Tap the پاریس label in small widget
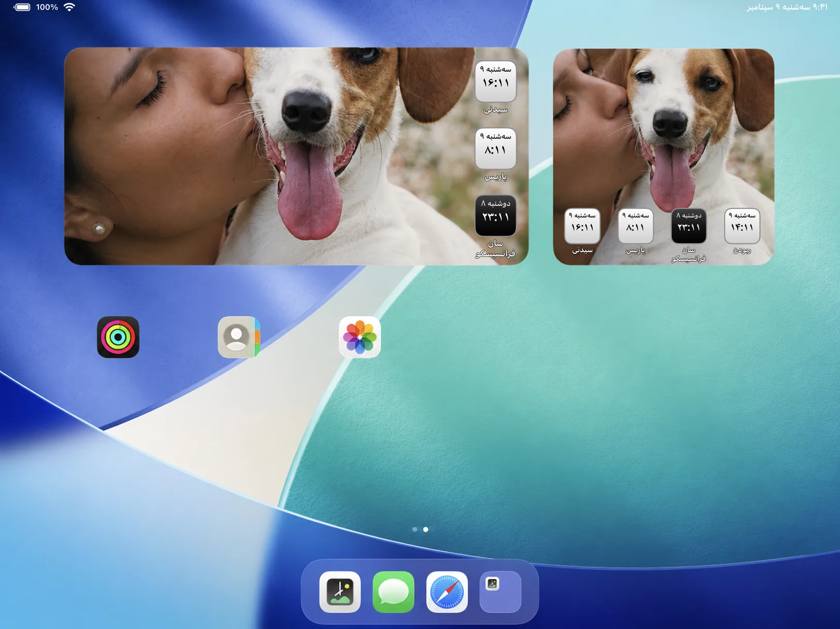Image resolution: width=840 pixels, height=629 pixels. click(x=636, y=250)
